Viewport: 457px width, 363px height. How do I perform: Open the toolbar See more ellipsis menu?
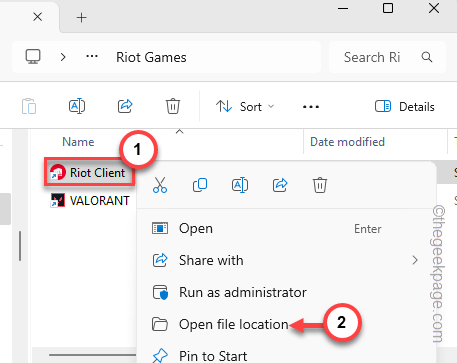[311, 107]
